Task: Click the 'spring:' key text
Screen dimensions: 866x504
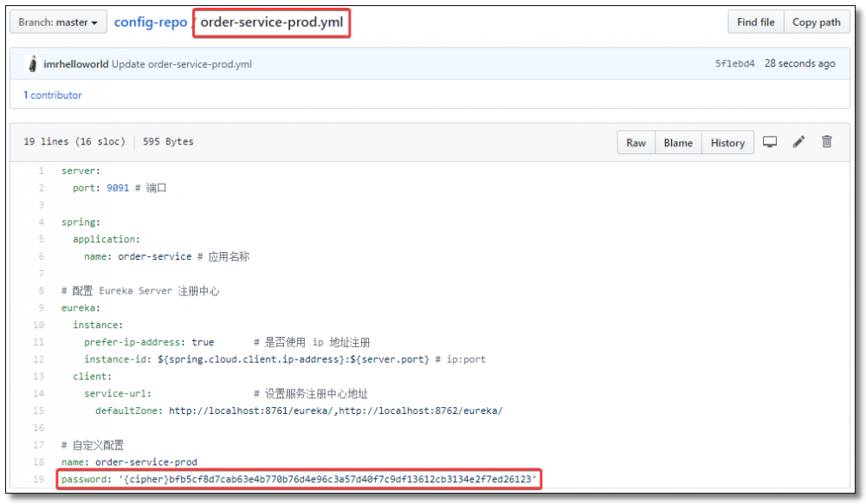Action: (x=81, y=223)
